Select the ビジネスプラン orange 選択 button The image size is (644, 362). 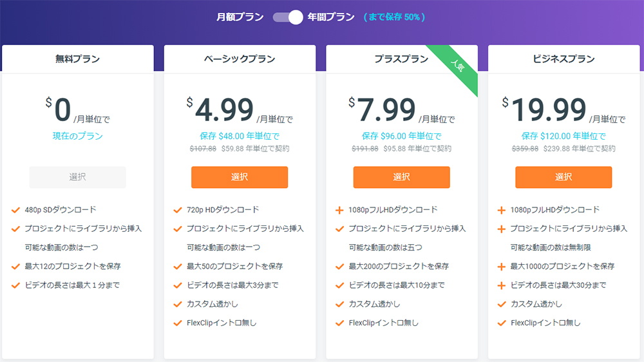click(x=563, y=177)
